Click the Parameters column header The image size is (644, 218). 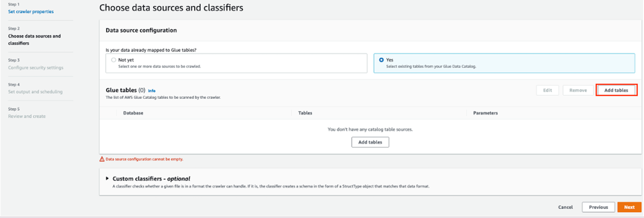[x=485, y=113]
